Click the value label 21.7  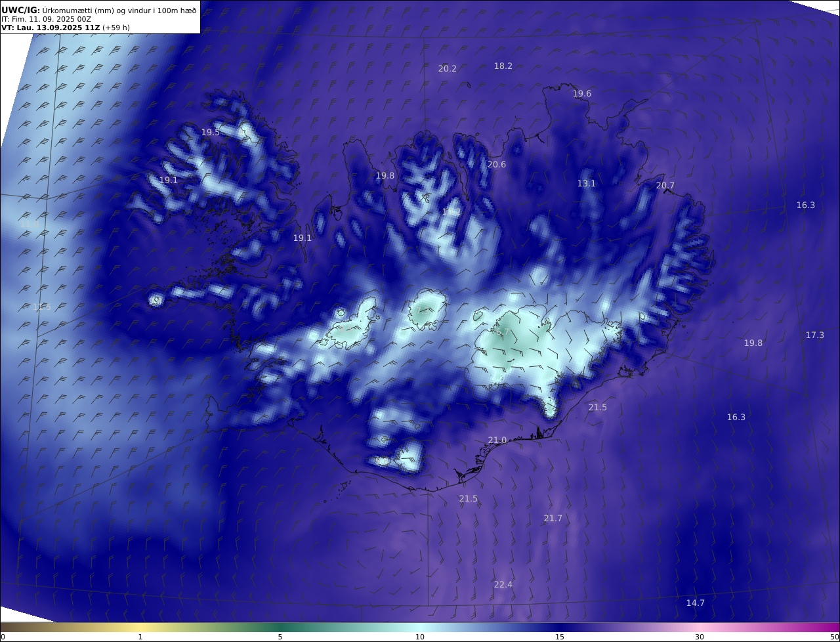pyautogui.click(x=553, y=519)
